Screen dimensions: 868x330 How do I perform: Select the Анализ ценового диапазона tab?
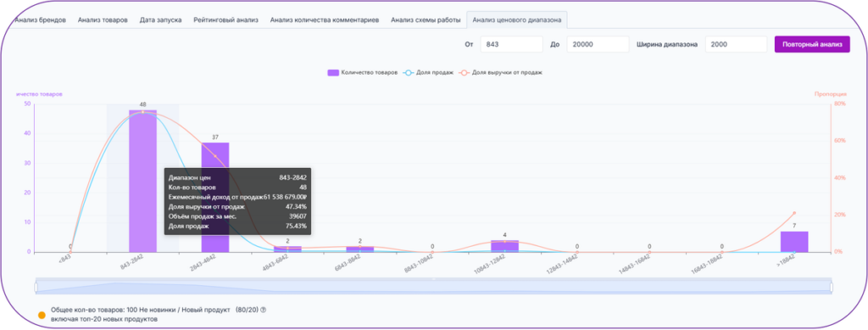516,20
